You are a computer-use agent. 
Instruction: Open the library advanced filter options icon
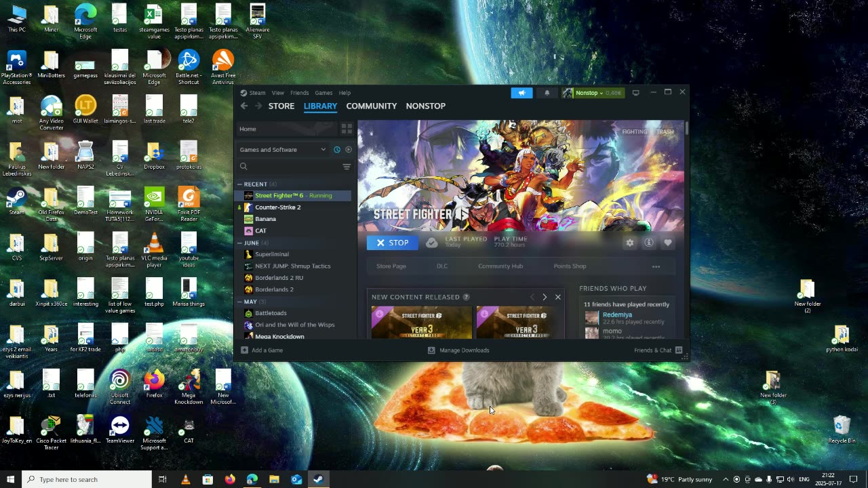[347, 167]
